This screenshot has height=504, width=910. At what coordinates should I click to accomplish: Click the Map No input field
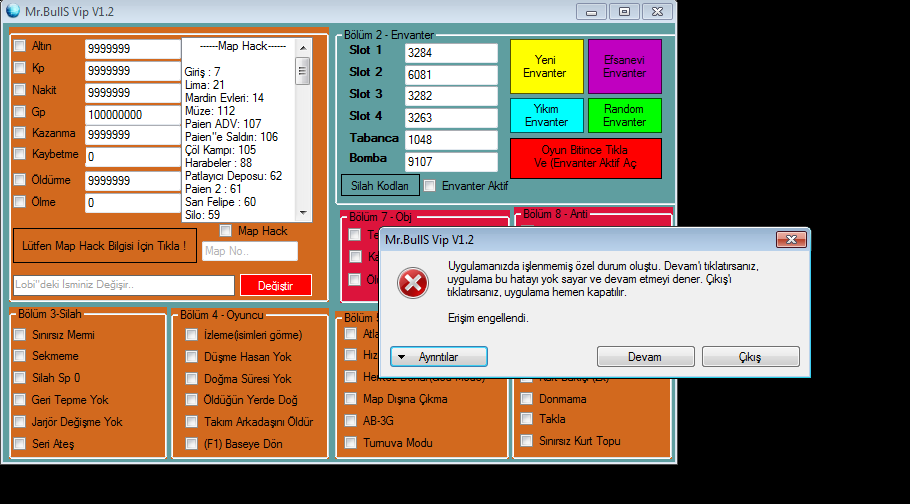(250, 251)
